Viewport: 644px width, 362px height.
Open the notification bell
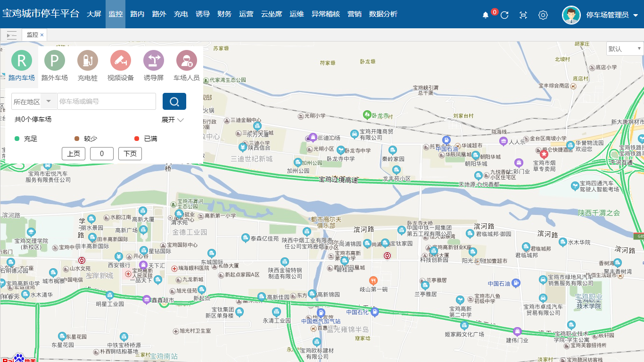[x=486, y=15]
